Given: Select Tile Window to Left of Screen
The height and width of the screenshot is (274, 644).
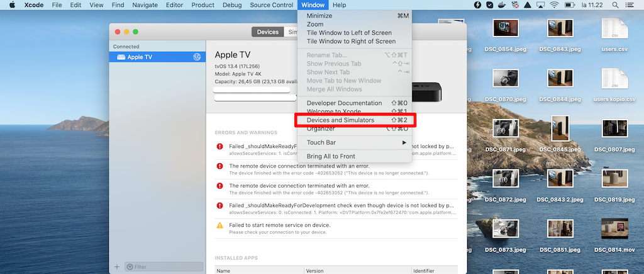Looking at the screenshot, I should 355,33.
